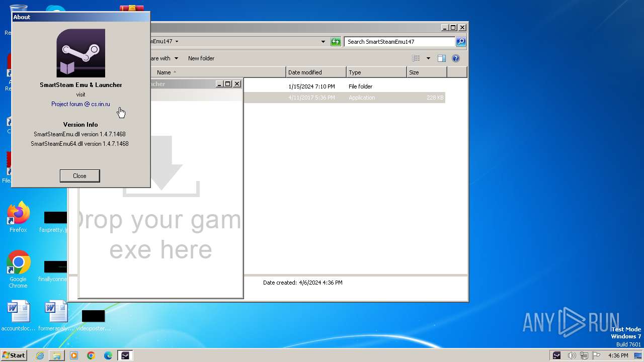Open the network tray icon
Screen dimensions: 644x362
click(x=584, y=355)
